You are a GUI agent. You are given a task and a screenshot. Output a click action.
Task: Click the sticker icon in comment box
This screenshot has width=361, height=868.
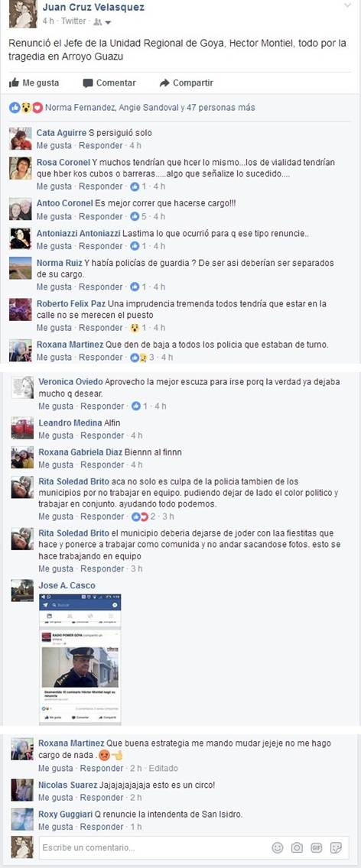pos(336,847)
